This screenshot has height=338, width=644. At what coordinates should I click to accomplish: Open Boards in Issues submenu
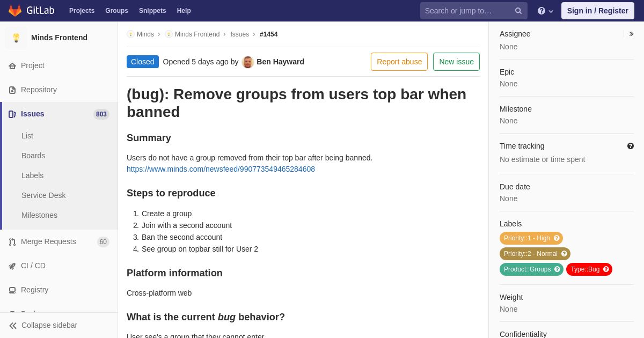[33, 156]
